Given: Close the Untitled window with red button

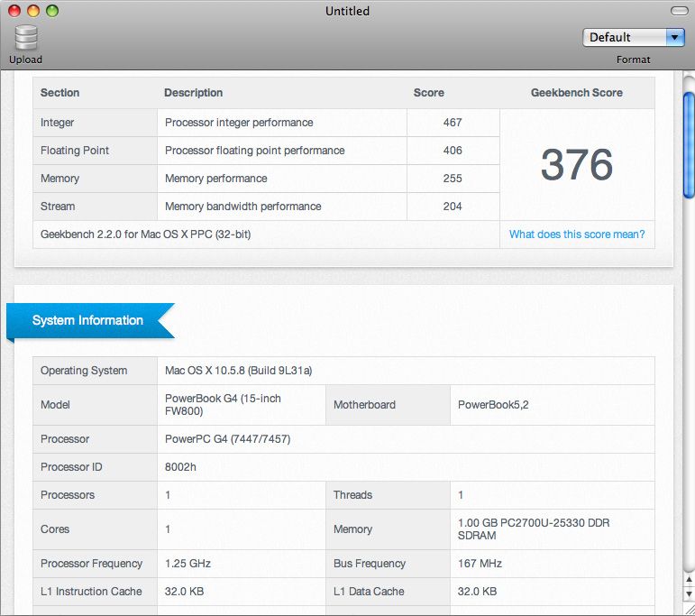Looking at the screenshot, I should tap(14, 11).
